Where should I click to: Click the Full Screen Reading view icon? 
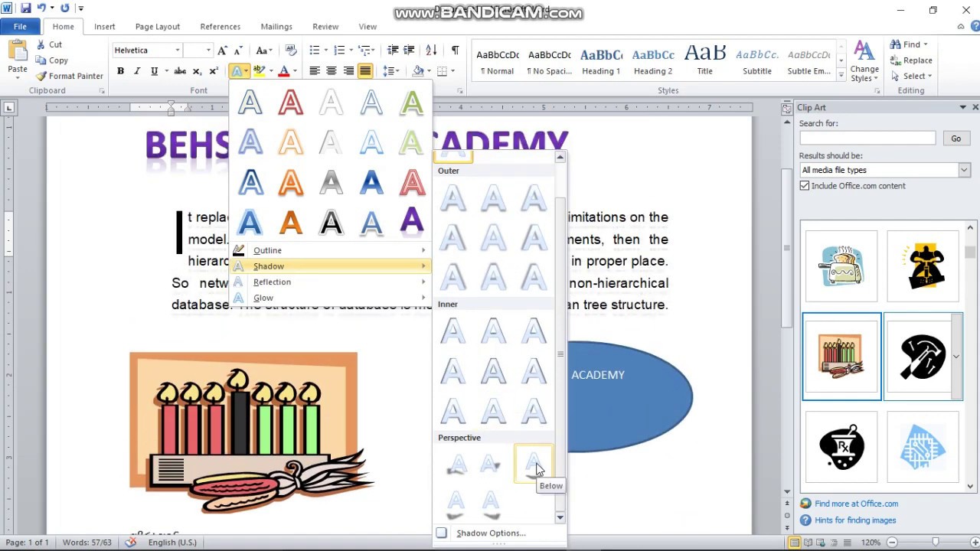(x=808, y=543)
